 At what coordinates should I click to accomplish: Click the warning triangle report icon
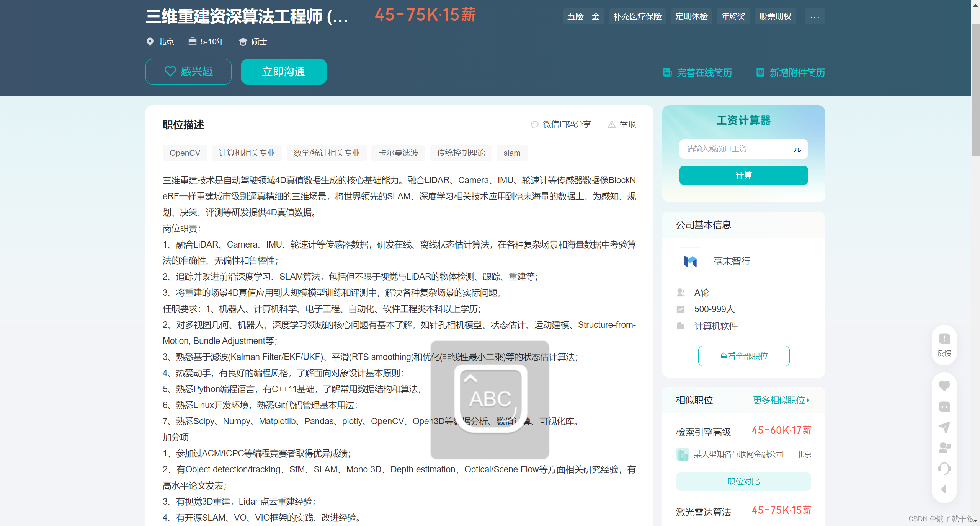[x=612, y=124]
